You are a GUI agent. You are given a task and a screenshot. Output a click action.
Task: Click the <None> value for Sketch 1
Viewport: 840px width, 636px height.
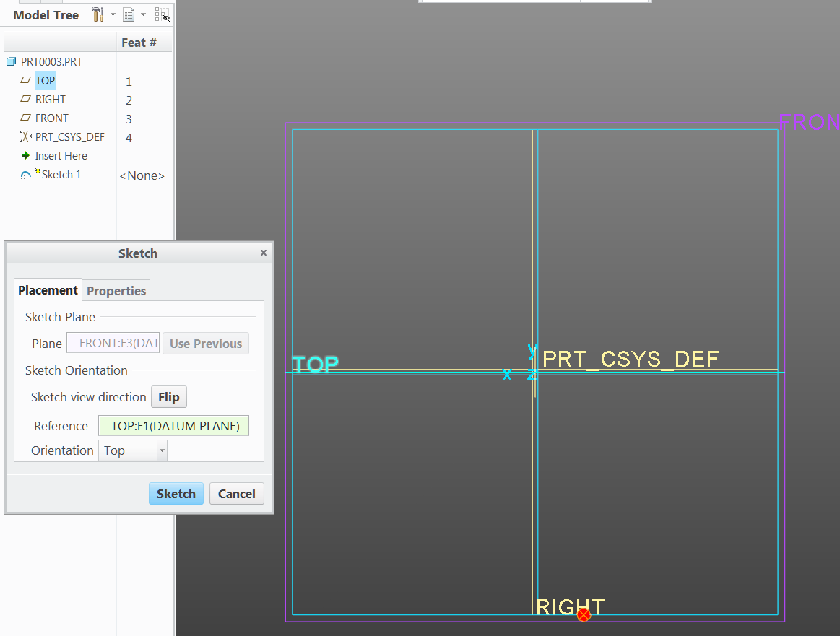click(142, 175)
